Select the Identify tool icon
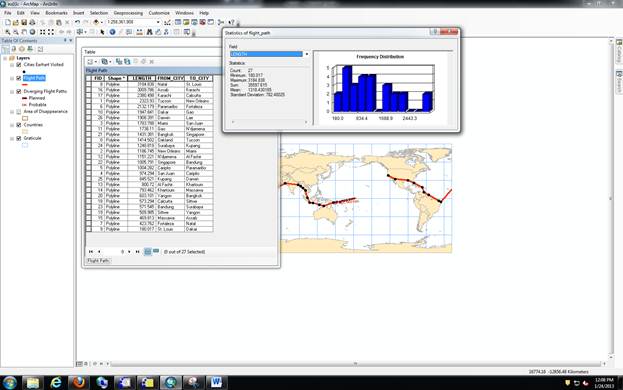The width and height of the screenshot is (623, 390). [112, 32]
